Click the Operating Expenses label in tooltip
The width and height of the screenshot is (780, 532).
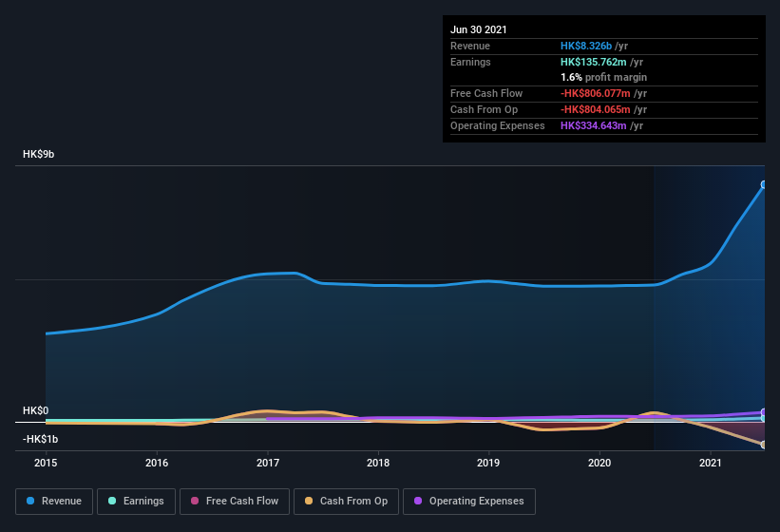(498, 125)
